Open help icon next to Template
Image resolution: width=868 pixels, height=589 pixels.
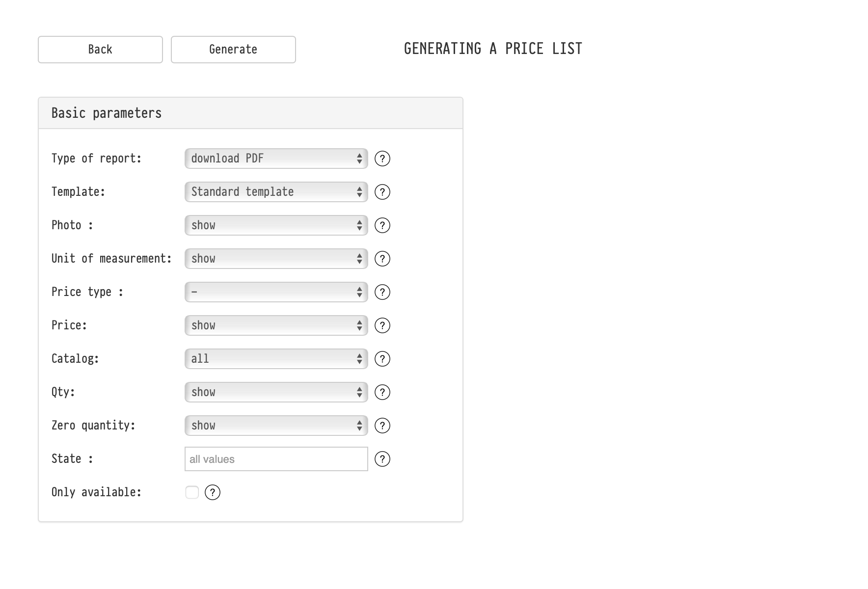[x=382, y=192]
